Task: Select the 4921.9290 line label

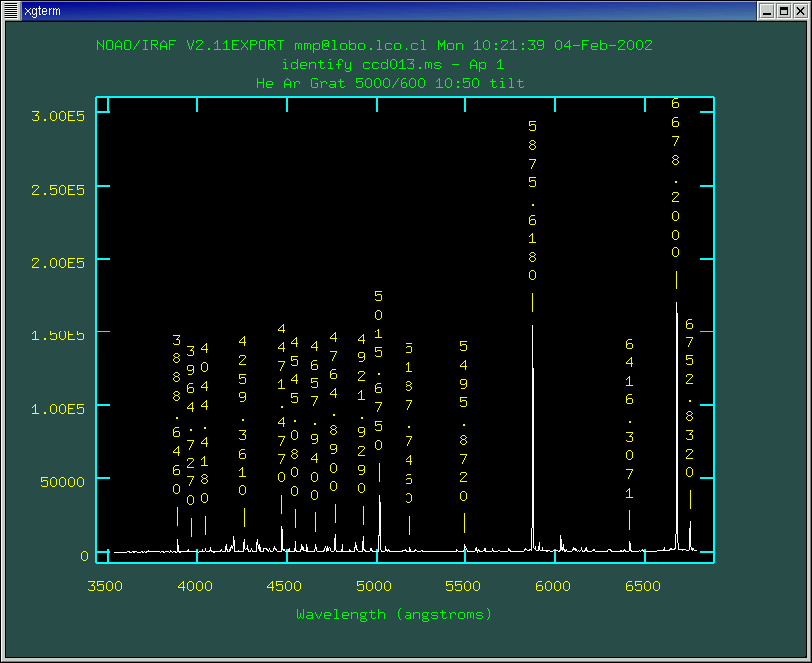Action: tap(361, 413)
